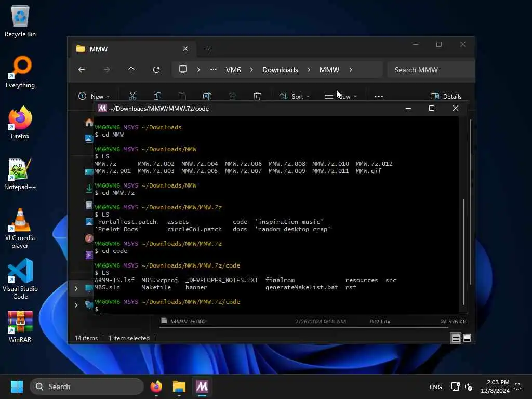
Task: Click the taskbar Search box
Action: click(x=87, y=387)
